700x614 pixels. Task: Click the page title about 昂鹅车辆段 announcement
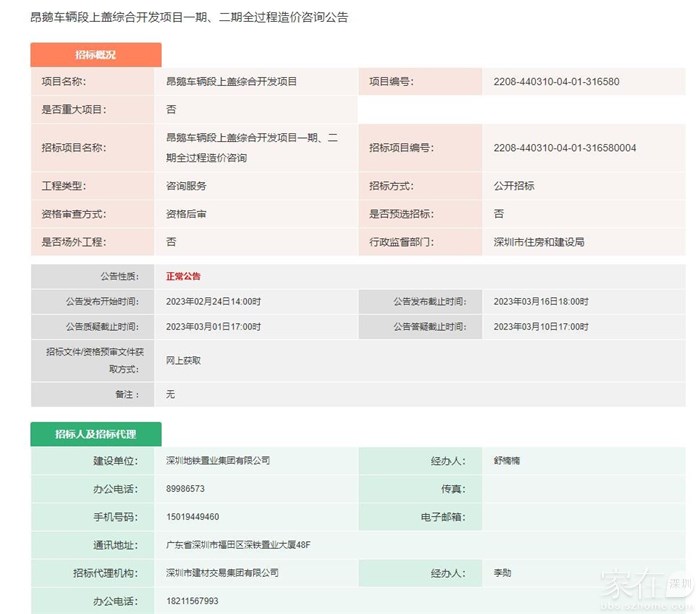(x=190, y=18)
